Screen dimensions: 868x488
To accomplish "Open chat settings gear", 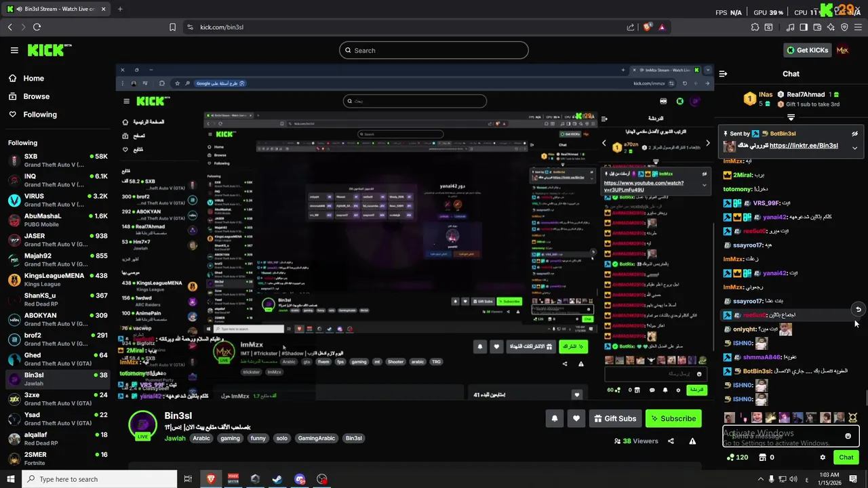I will point(823,457).
